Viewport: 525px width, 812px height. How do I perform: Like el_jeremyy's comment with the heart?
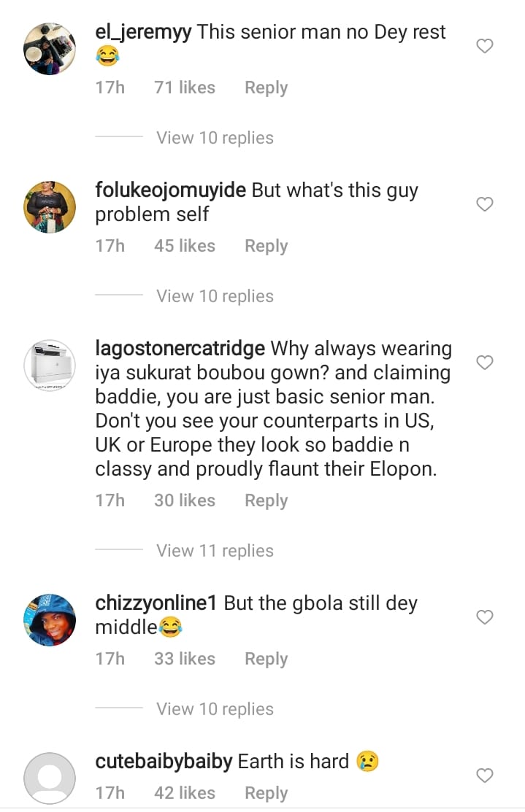pos(485,47)
